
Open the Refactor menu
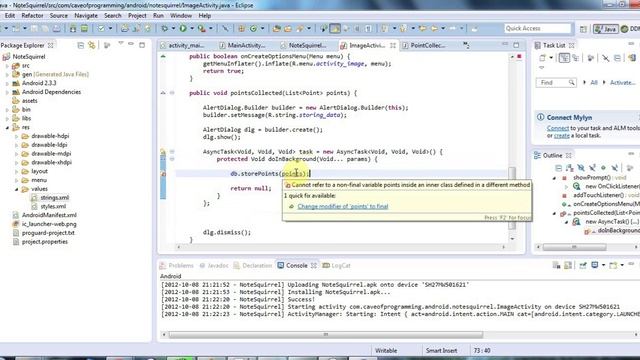32,16
